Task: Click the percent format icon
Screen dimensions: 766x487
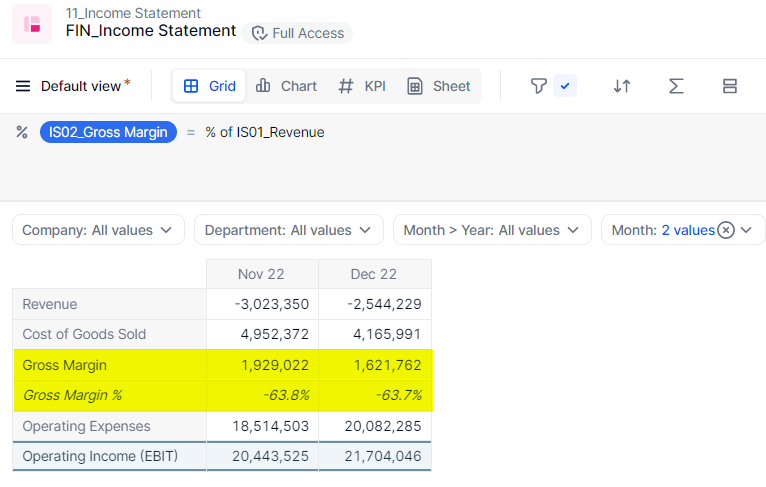Action: 22,132
